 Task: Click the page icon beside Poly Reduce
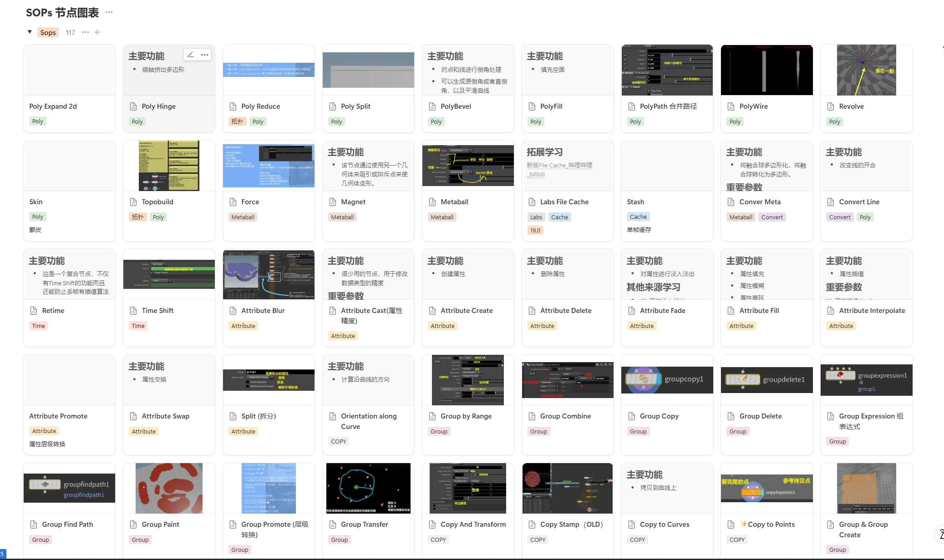point(233,106)
